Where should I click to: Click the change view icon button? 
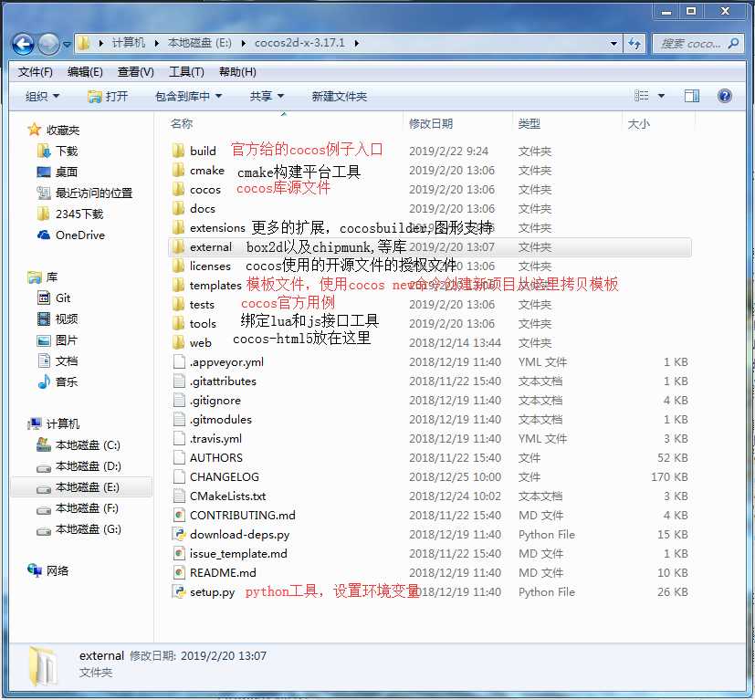(642, 96)
